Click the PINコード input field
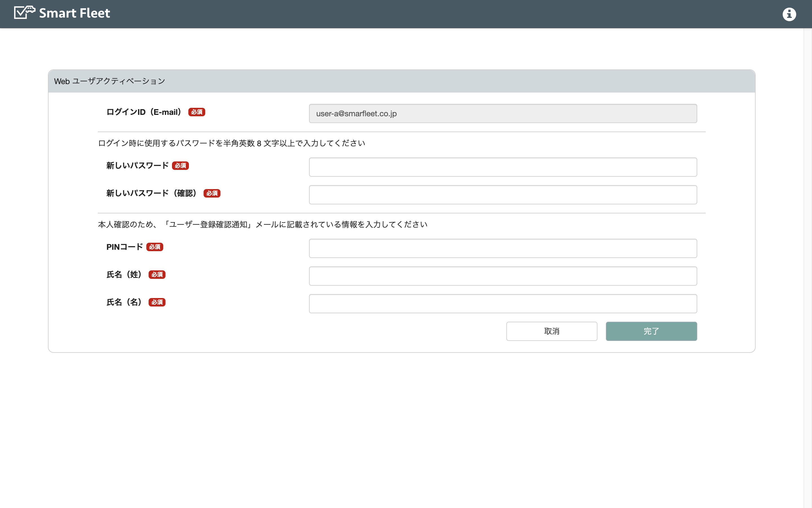Screen dimensions: 812x508 pyautogui.click(x=503, y=248)
